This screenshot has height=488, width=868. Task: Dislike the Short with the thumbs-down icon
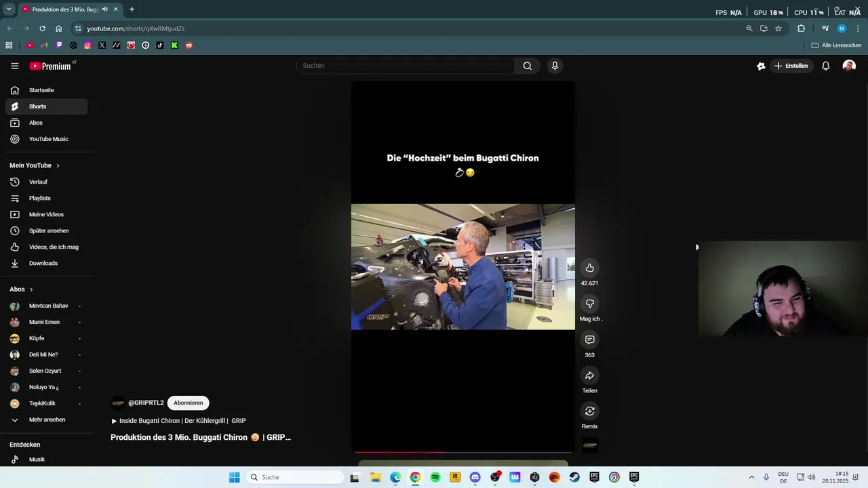point(589,304)
